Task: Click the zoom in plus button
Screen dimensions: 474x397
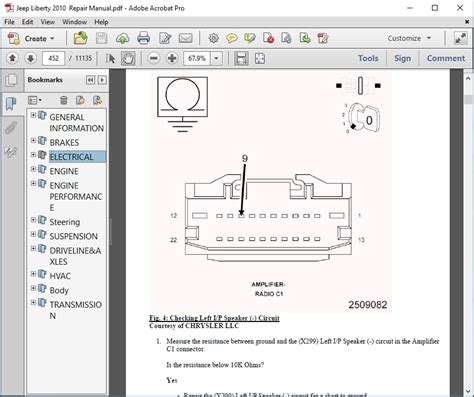Action: pyautogui.click(x=172, y=59)
